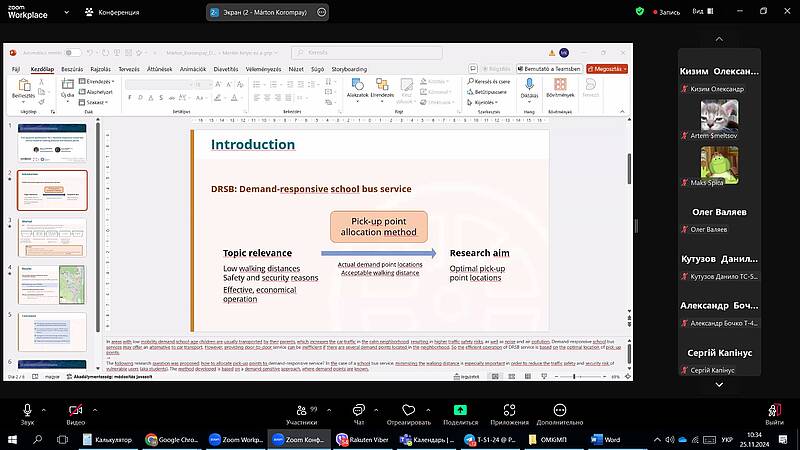Screen dimensions: 800x450
Task: Open Отреагировать reactions heart icon
Action: coord(409,410)
